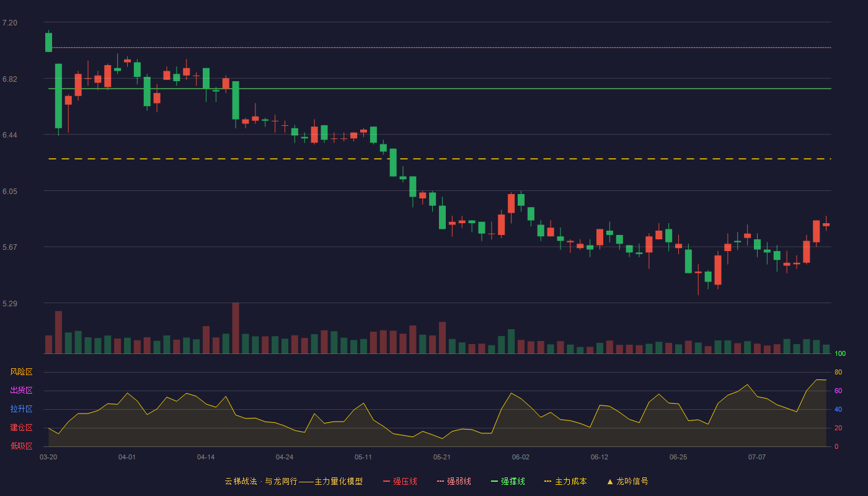Click the 07-07 date label
Image resolution: width=868 pixels, height=496 pixels.
click(x=757, y=457)
